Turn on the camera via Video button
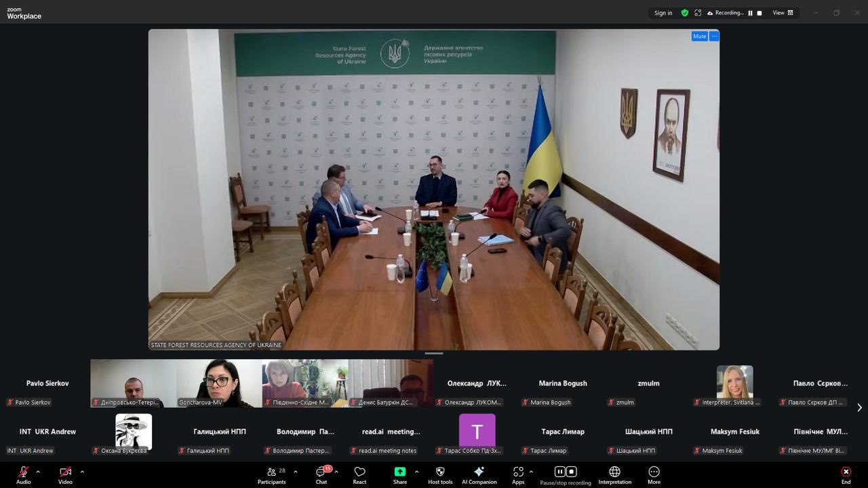The image size is (868, 488). [x=65, y=472]
